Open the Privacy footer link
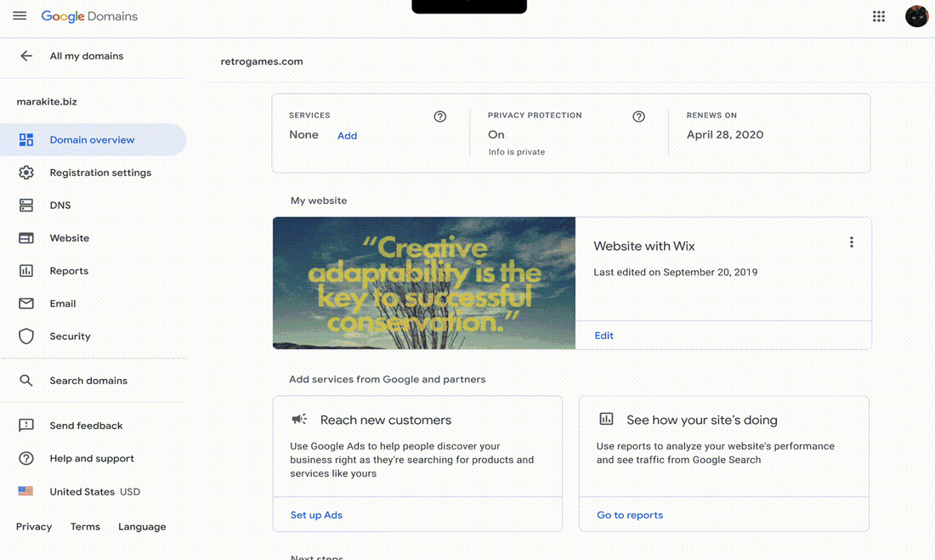This screenshot has height=560, width=935. pos(34,527)
